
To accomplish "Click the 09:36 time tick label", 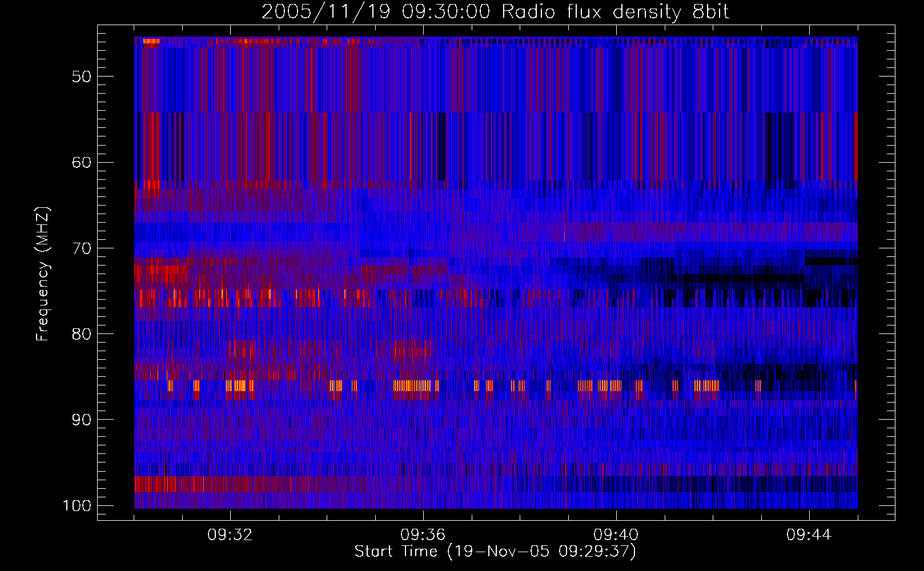I will (x=423, y=535).
